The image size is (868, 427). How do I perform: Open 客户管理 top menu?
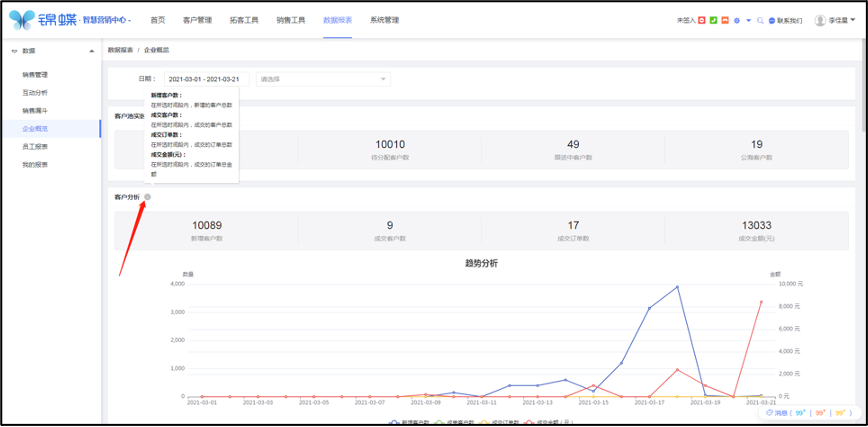click(197, 20)
